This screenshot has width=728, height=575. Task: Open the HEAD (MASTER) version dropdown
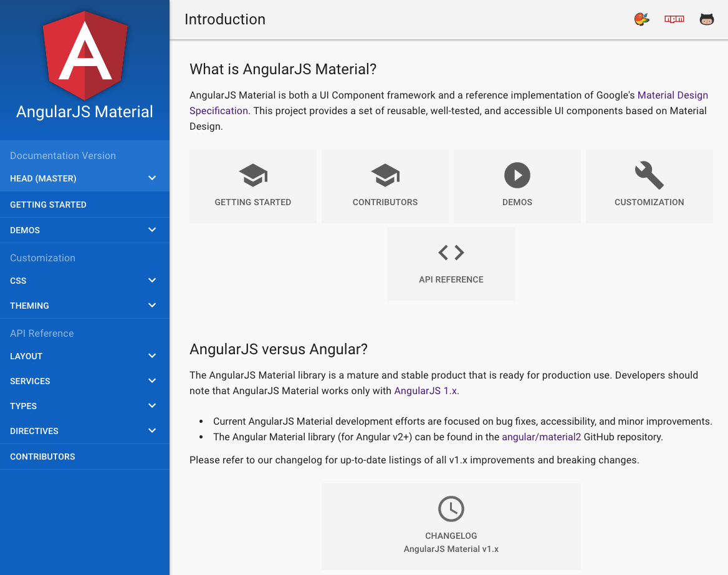pos(85,178)
